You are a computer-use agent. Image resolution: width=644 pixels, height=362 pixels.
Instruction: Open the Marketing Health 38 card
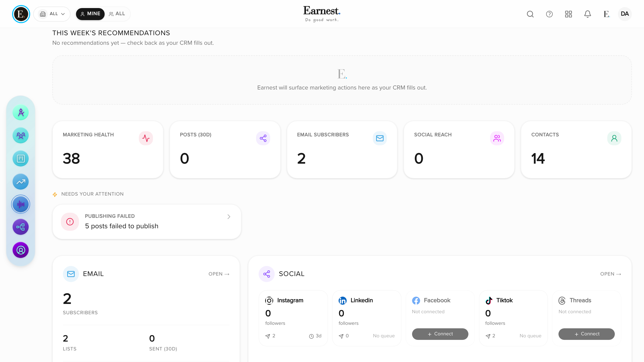pyautogui.click(x=108, y=150)
